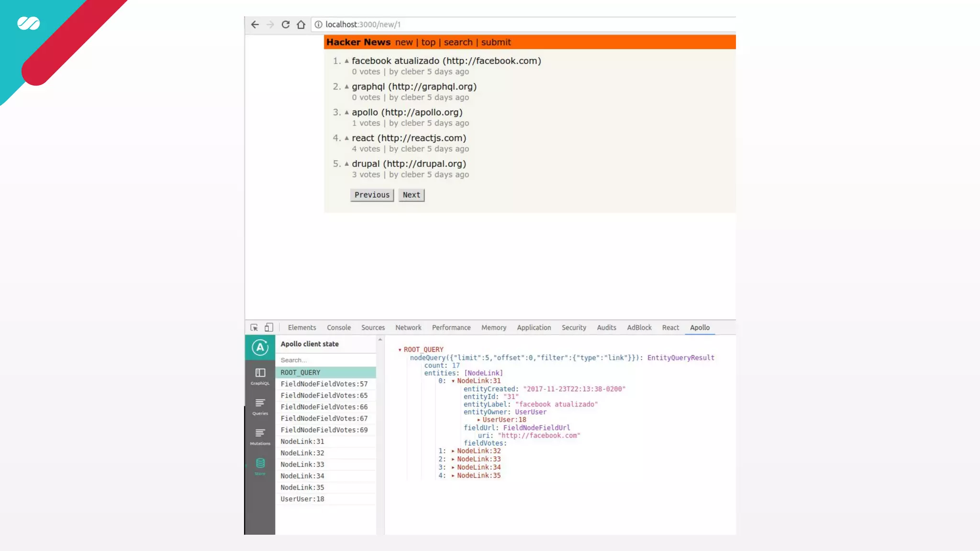Expand UserUser:18 in the tree
Screen dimensions: 980x551
point(479,420)
